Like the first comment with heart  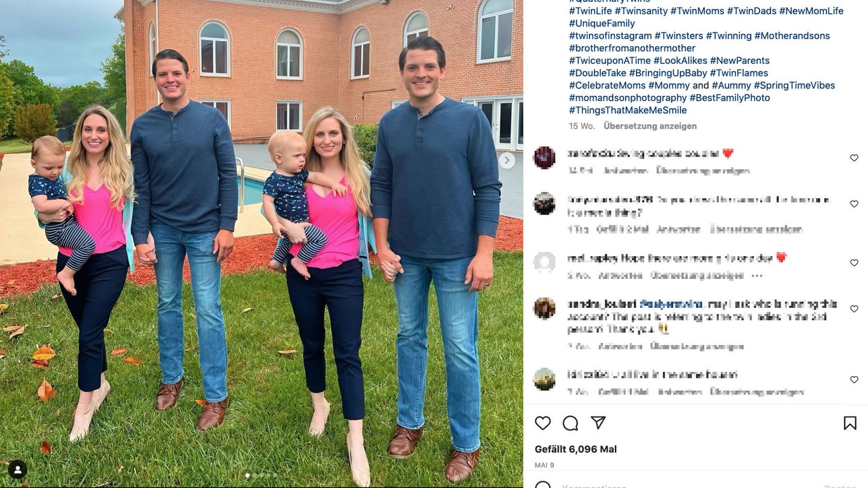click(854, 158)
